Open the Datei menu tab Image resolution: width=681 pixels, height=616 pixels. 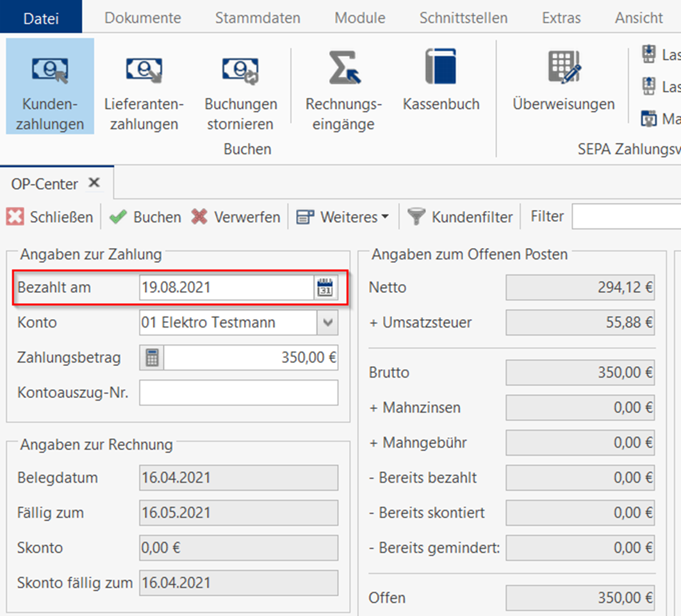41,18
